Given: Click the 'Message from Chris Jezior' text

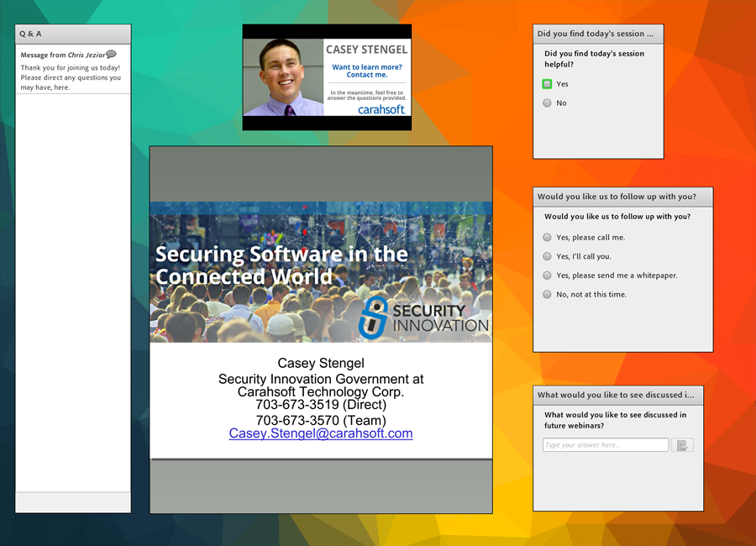Looking at the screenshot, I should pos(63,55).
